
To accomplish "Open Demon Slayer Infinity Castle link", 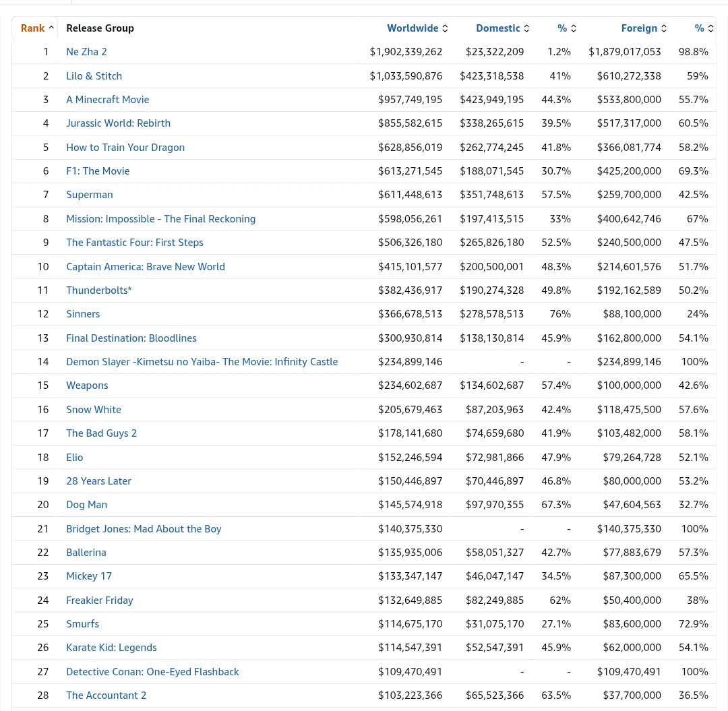I will tap(202, 362).
